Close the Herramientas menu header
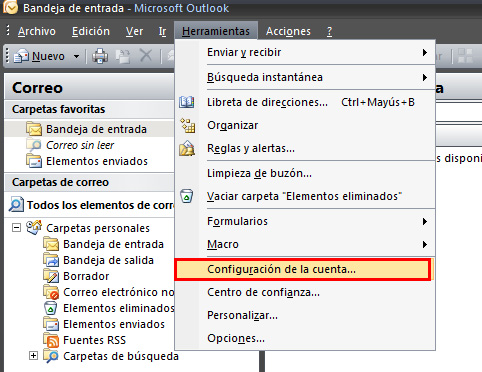482x372 pixels. click(x=216, y=31)
